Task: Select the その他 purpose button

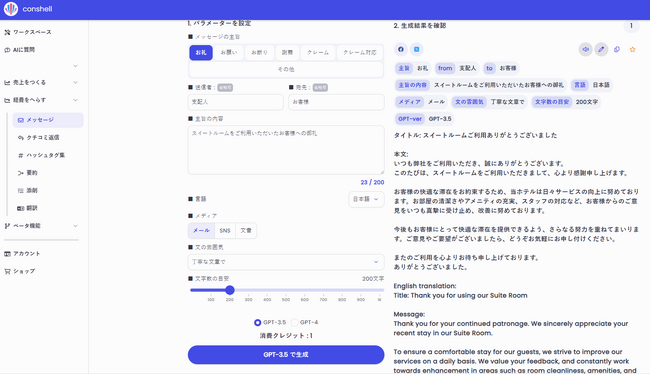Action: click(x=286, y=70)
